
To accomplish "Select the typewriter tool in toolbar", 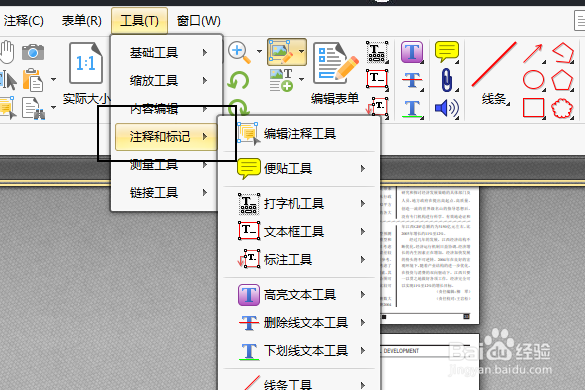I will click(377, 52).
